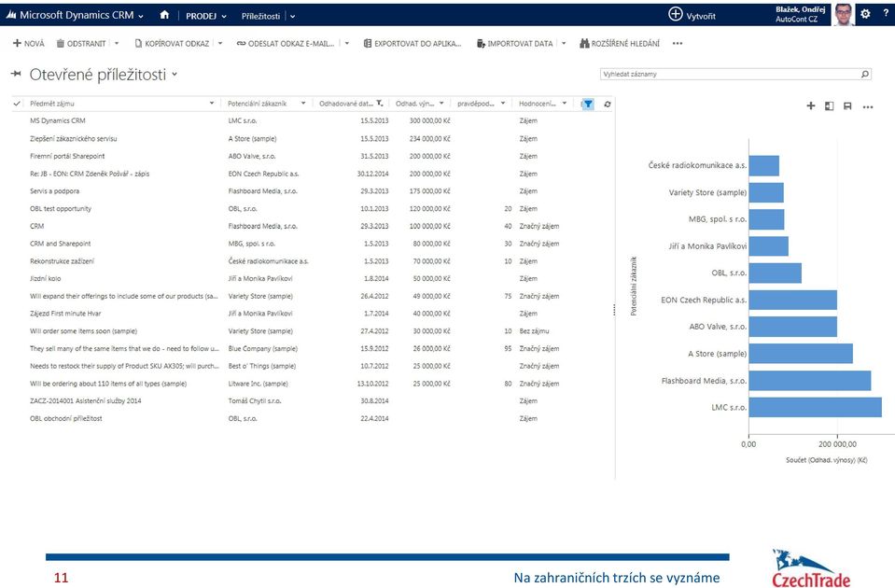895x588 pixels.
Task: Open the Odstranit dropdown arrow
Action: pyautogui.click(x=117, y=43)
